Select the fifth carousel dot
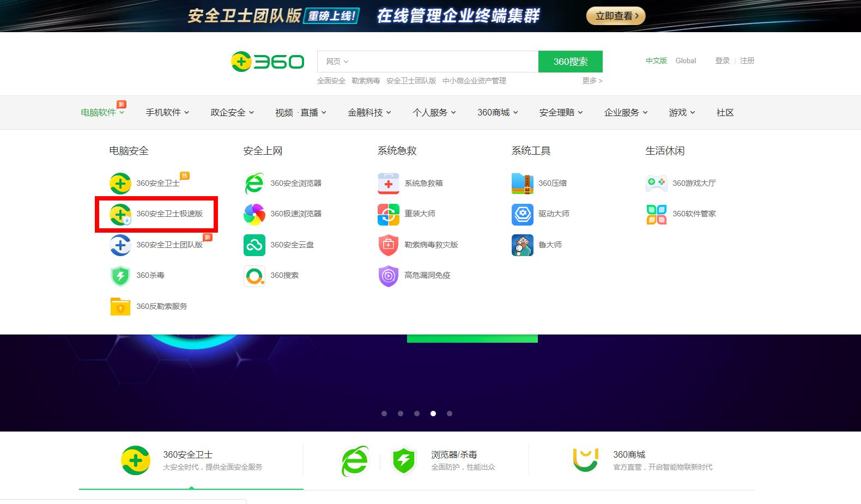 coord(450,414)
